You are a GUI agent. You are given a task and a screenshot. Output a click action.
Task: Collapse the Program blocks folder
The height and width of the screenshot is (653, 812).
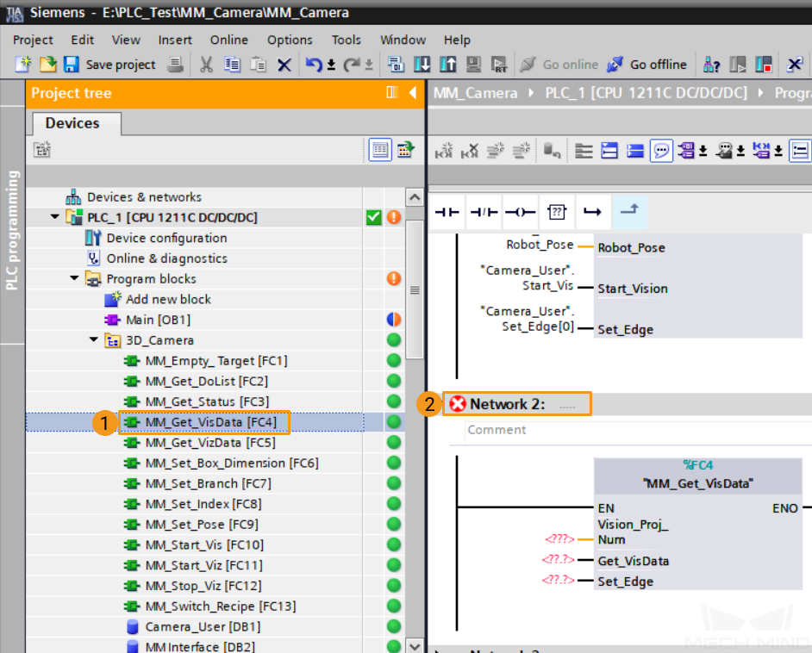[x=74, y=278]
